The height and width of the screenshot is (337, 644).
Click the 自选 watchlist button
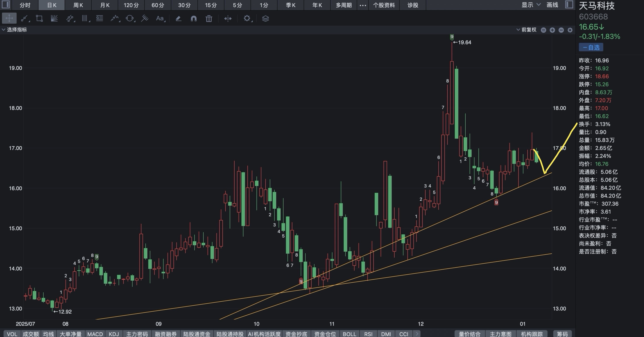[591, 47]
